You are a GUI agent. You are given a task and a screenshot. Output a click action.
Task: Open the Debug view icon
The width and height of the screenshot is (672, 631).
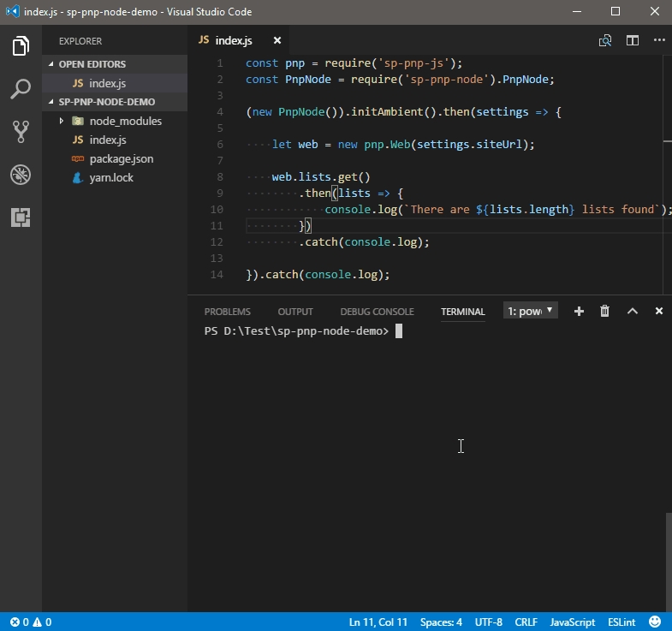coord(21,175)
